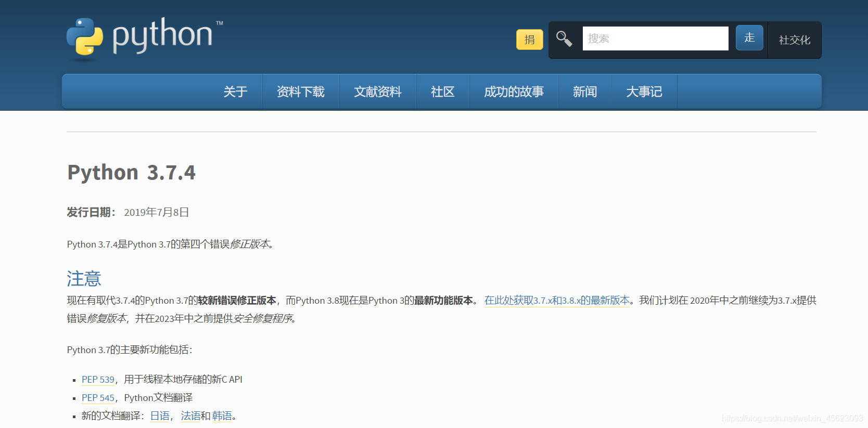This screenshot has height=428, width=868.
Task: Follow the 在此处获取3.7.x和3.8.x的最新版本 link
Action: coord(557,301)
